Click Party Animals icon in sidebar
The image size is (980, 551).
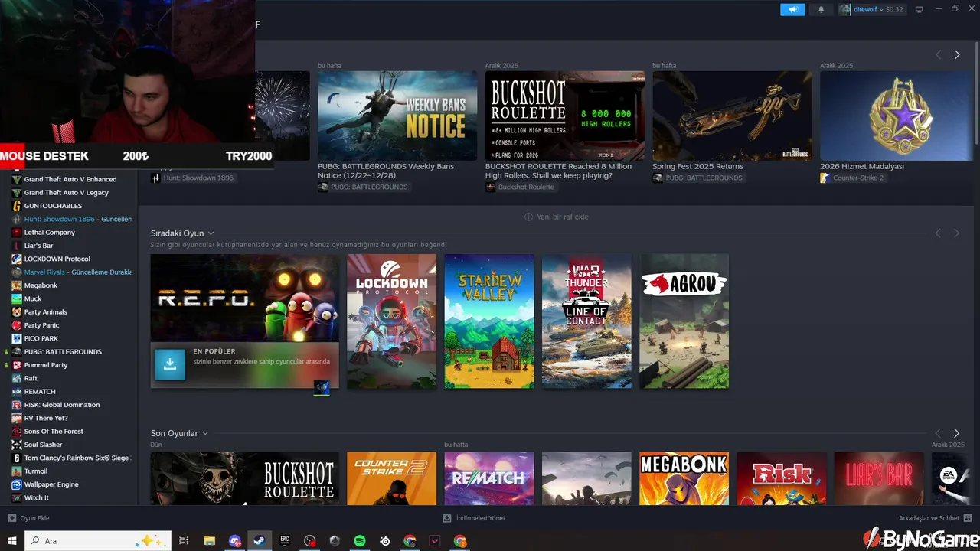(x=17, y=312)
